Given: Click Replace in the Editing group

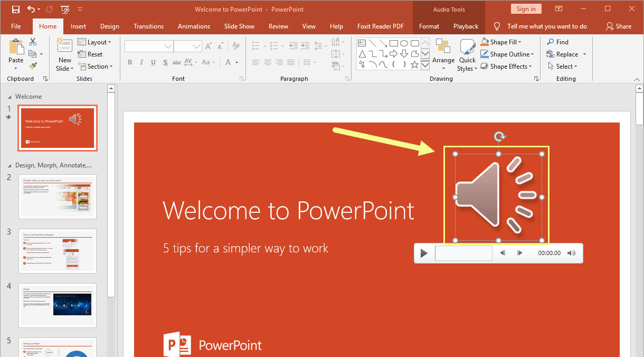Looking at the screenshot, I should [563, 54].
